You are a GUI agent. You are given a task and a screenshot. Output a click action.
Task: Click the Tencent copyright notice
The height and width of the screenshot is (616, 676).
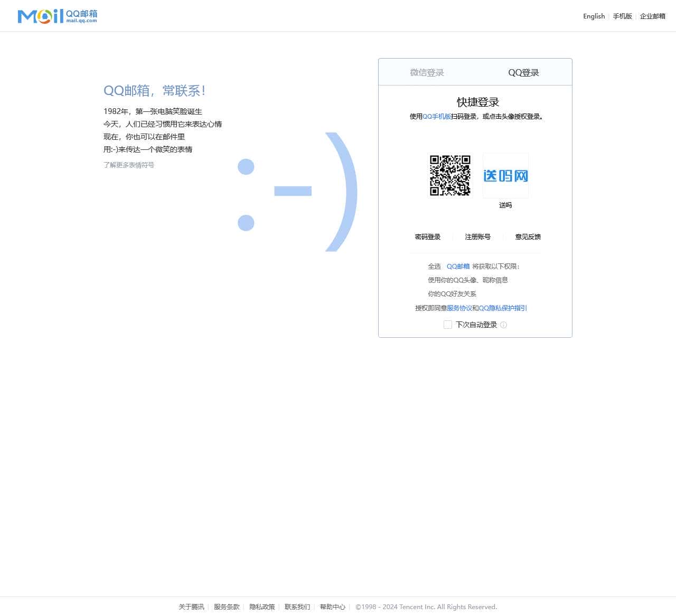(x=426, y=606)
